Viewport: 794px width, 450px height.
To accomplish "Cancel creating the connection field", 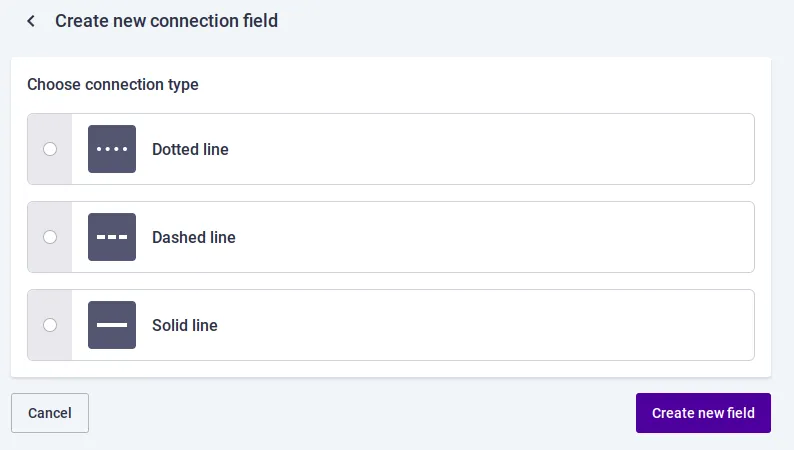I will (50, 413).
